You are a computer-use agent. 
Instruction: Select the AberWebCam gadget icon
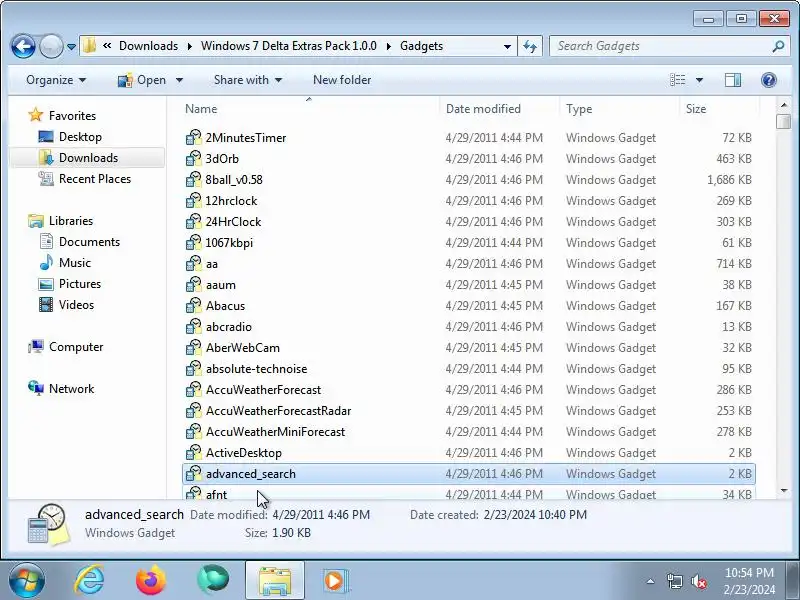coord(193,347)
